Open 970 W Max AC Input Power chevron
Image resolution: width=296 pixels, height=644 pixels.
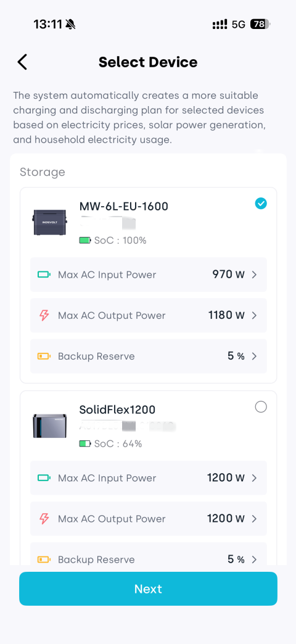[x=254, y=275]
